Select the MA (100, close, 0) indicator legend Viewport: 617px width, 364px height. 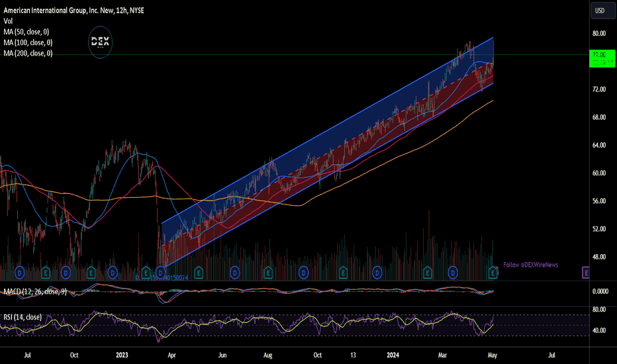click(x=28, y=42)
